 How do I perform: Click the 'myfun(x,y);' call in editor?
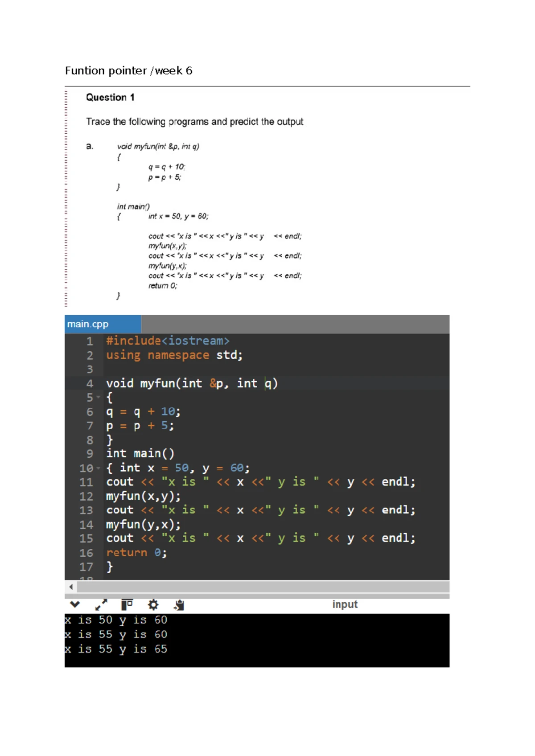click(143, 496)
